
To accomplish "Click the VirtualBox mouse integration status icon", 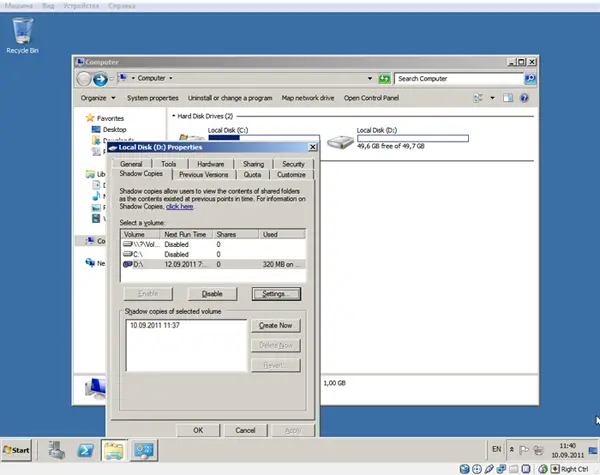I will click(x=543, y=469).
